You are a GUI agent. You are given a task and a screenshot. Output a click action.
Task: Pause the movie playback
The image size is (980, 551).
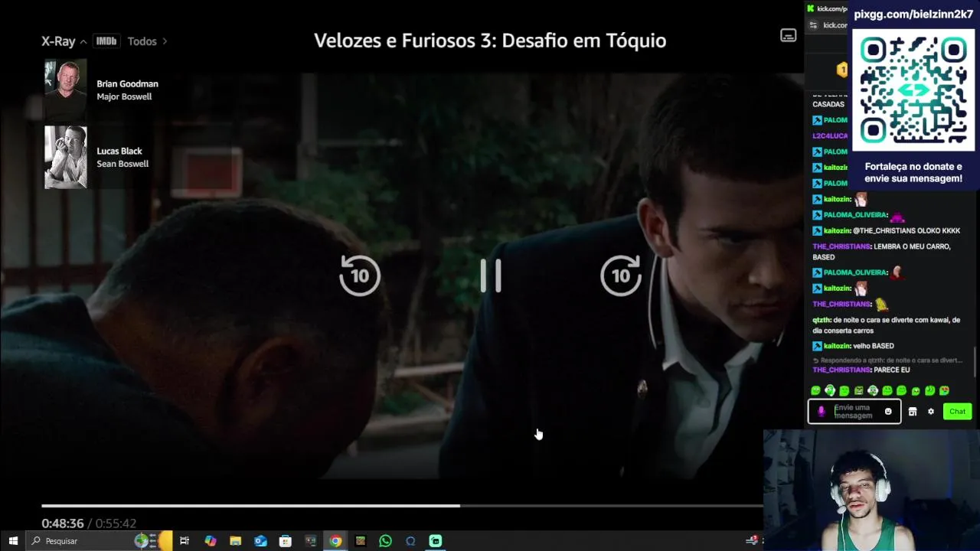click(x=491, y=275)
